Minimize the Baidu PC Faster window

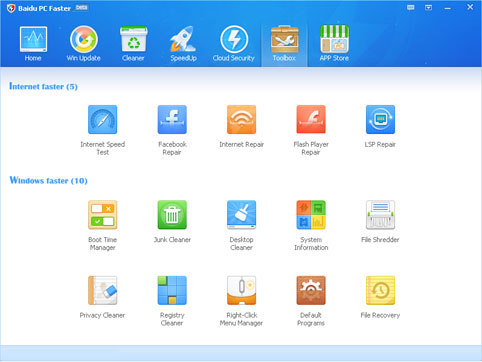pyautogui.click(x=447, y=8)
